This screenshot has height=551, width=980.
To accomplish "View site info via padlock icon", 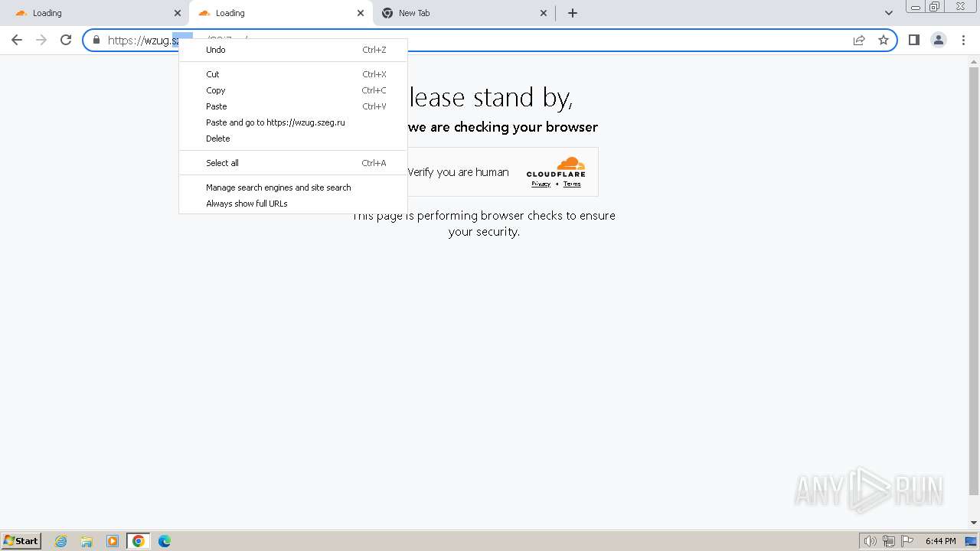I will click(x=96, y=40).
